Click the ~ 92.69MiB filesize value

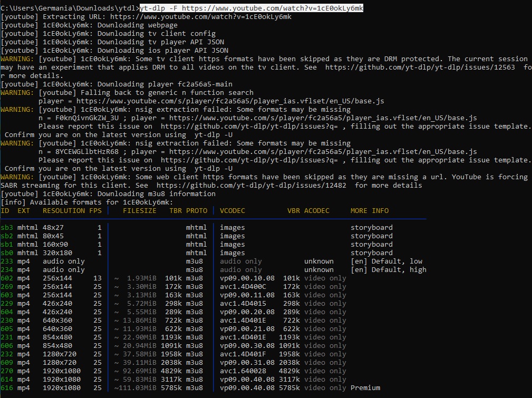[136, 371]
